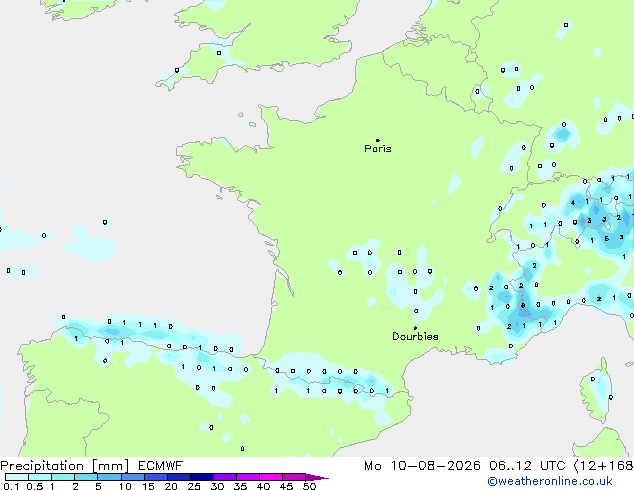
Task: Pick legend swatch between 0.1 and 0.5
Action: 17,477
